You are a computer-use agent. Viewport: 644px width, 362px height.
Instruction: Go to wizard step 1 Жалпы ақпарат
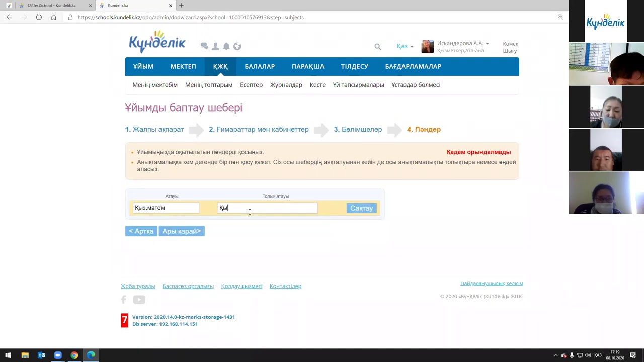(x=154, y=129)
